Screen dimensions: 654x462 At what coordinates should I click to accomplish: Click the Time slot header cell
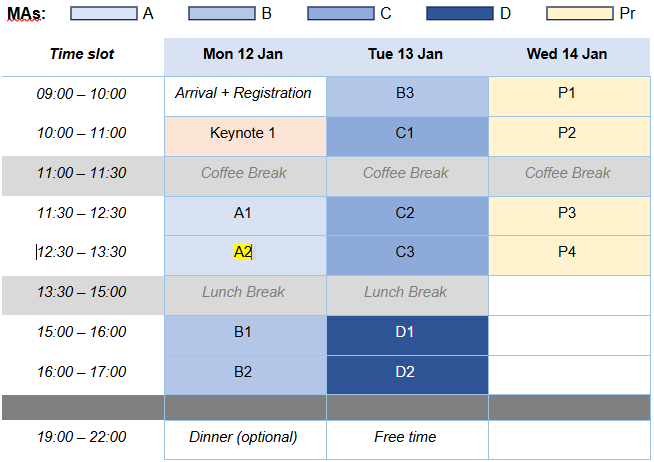[82, 54]
